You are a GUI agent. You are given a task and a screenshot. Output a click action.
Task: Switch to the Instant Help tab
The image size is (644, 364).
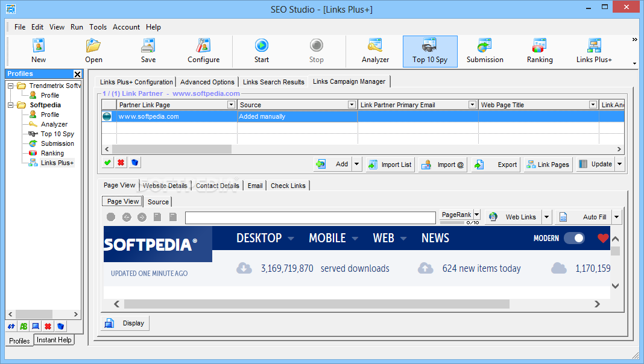(54, 340)
